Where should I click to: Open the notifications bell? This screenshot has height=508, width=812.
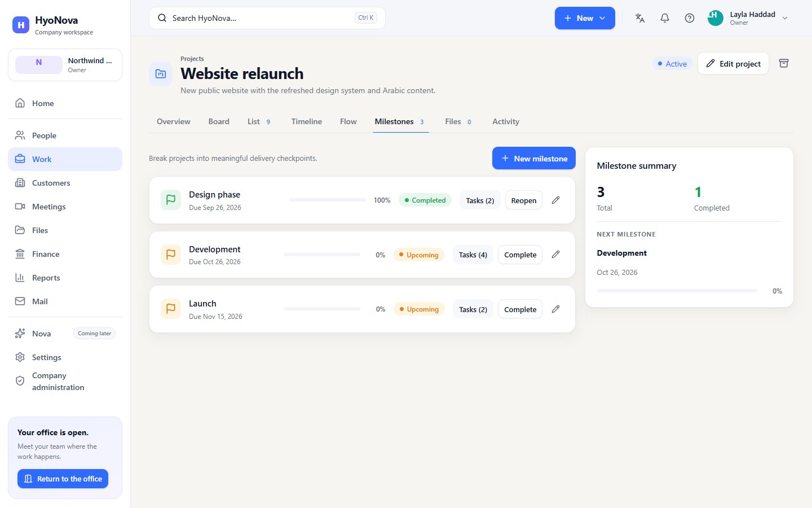click(665, 18)
